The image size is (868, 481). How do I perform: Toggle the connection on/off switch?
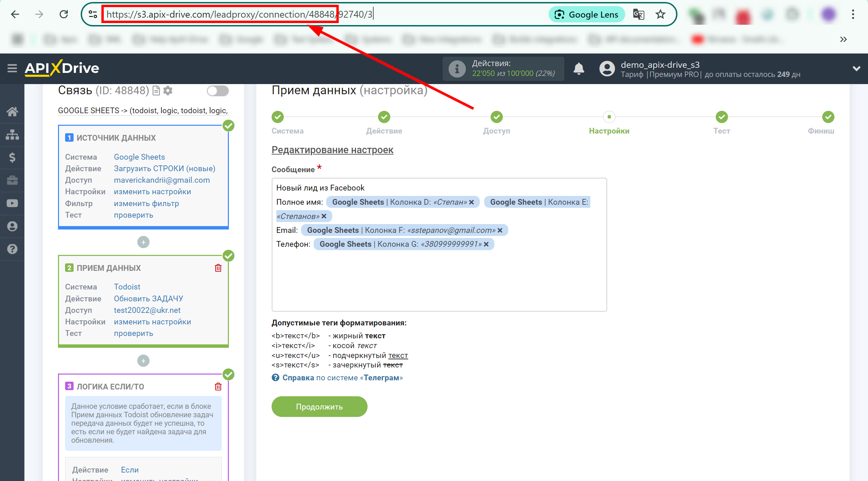click(x=218, y=91)
